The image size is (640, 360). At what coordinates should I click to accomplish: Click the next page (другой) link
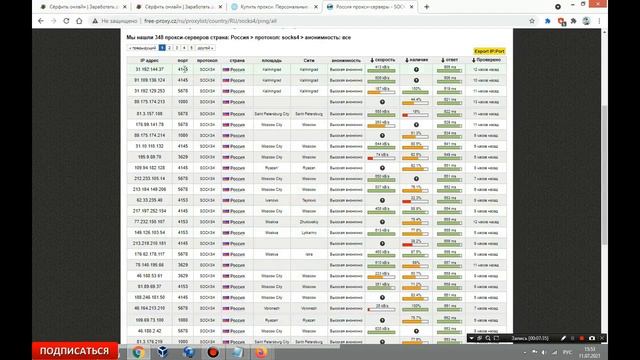pos(205,48)
